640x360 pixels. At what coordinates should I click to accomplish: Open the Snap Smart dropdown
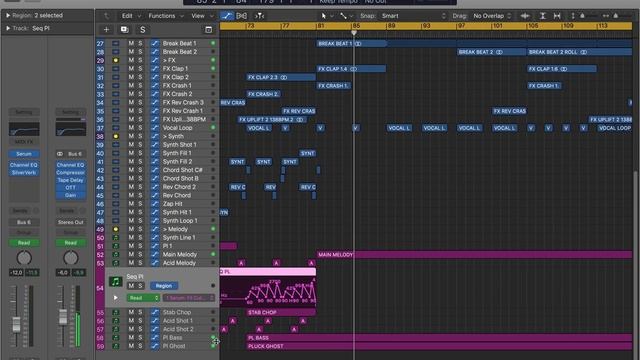click(x=414, y=16)
